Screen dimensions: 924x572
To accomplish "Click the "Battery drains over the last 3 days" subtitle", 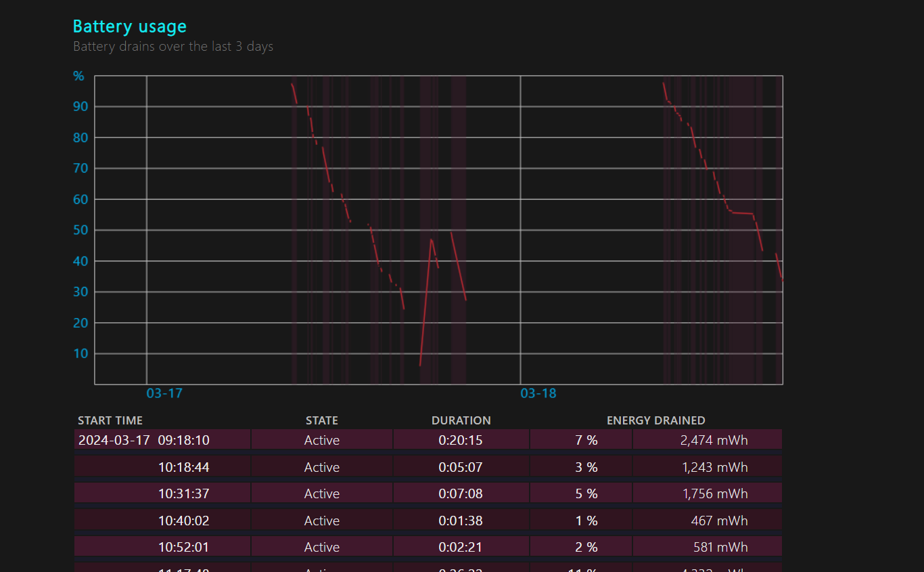I will [x=173, y=47].
